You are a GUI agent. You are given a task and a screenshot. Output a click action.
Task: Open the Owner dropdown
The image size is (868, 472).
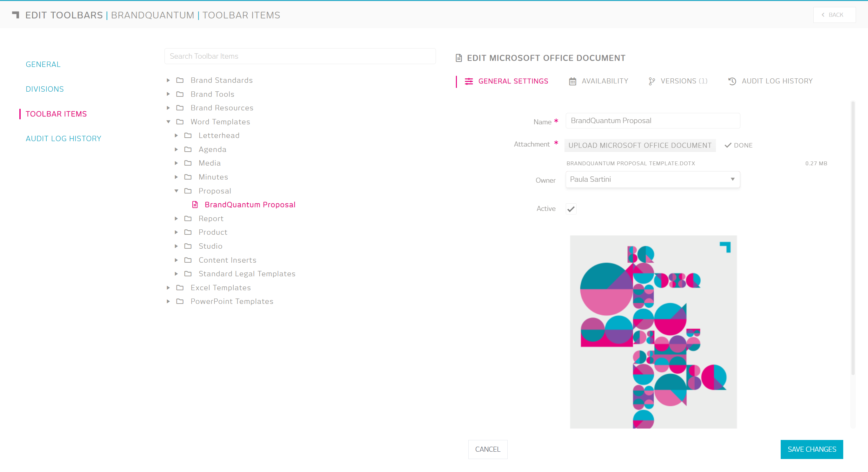coord(652,180)
